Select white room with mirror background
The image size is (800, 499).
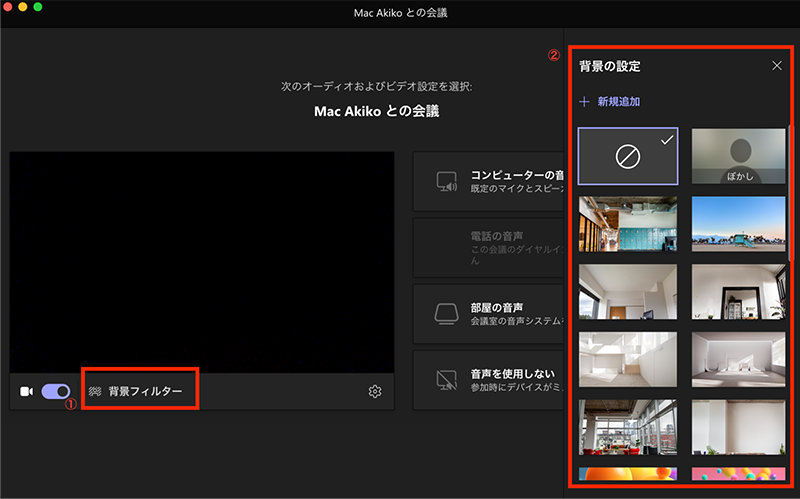(x=738, y=292)
